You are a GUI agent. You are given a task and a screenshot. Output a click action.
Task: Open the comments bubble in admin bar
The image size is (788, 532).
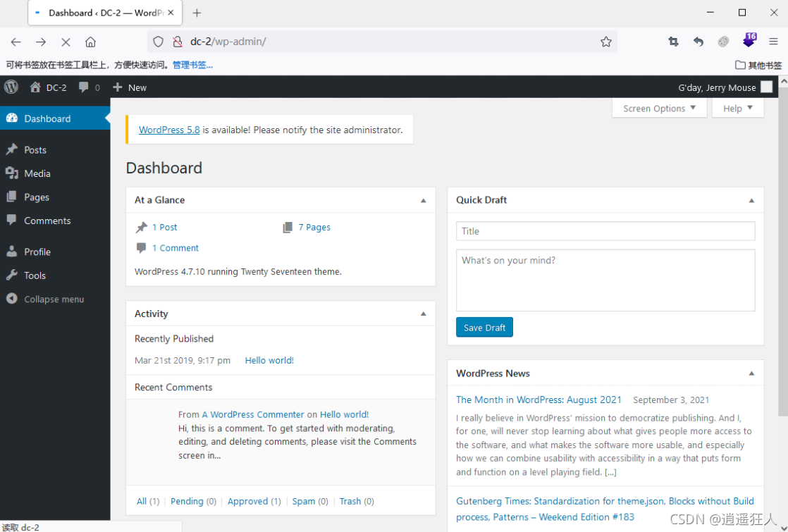(x=89, y=87)
